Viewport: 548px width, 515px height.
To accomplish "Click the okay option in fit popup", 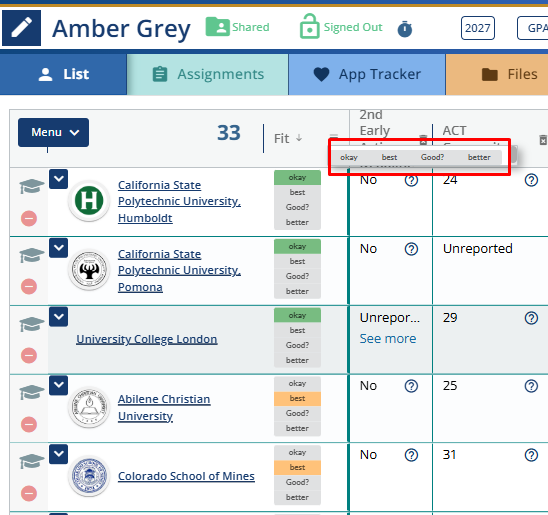I will (x=349, y=157).
